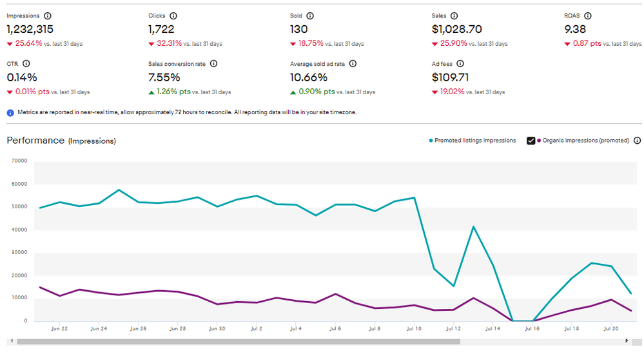This screenshot has width=644, height=356.
Task: Click the Jul 20 date axis label
Action: 611,329
